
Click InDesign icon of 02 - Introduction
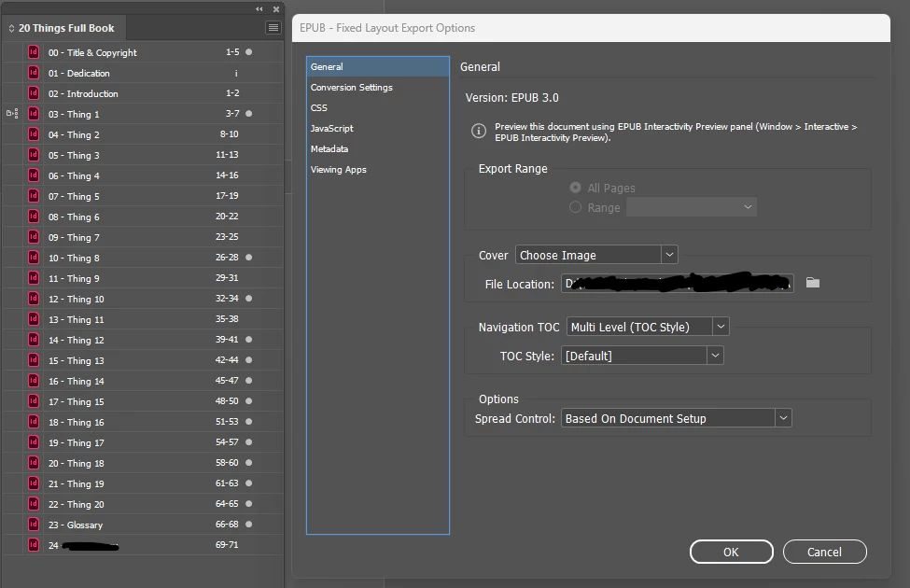[34, 93]
